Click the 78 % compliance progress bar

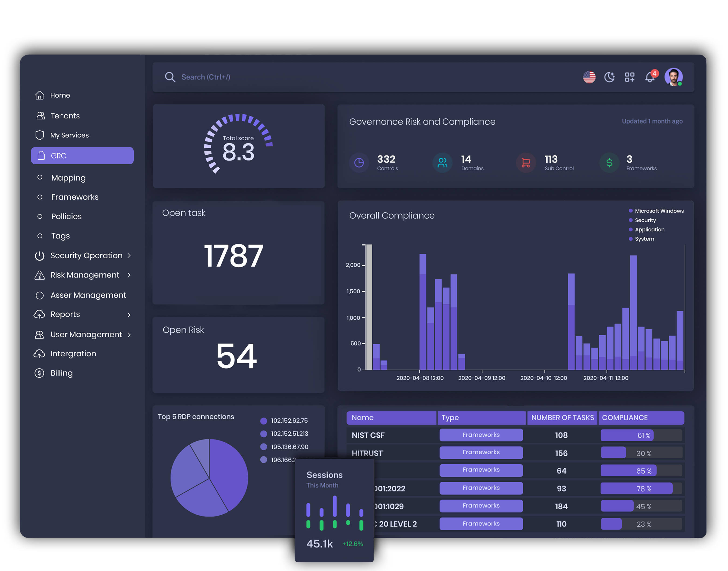(641, 489)
